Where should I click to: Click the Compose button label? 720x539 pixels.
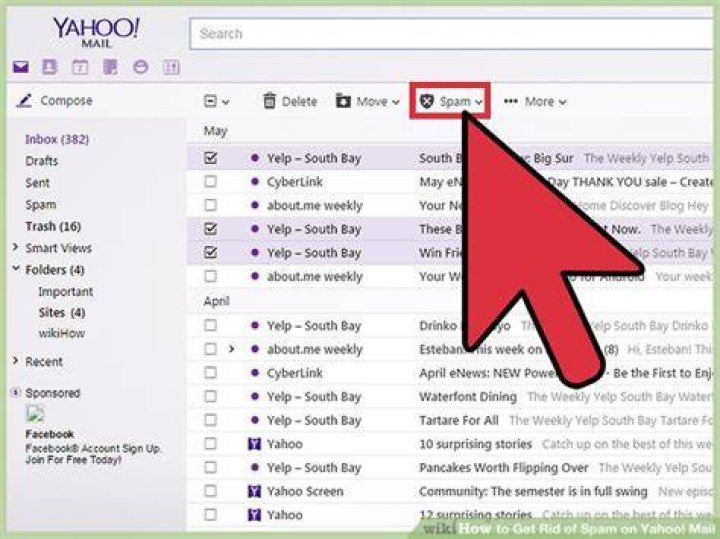tap(67, 101)
